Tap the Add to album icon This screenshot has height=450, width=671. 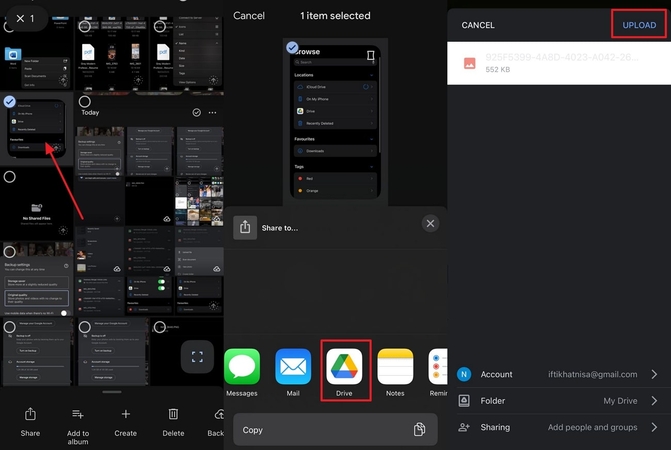(77, 414)
